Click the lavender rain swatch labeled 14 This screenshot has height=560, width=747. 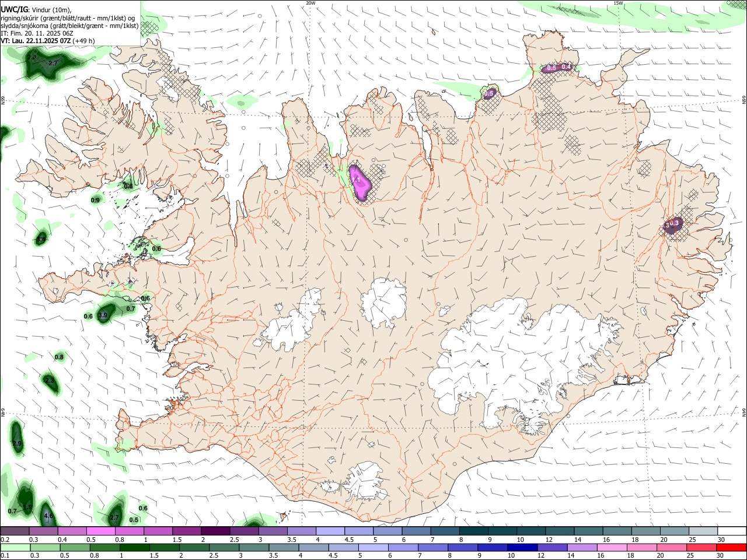[x=581, y=548]
